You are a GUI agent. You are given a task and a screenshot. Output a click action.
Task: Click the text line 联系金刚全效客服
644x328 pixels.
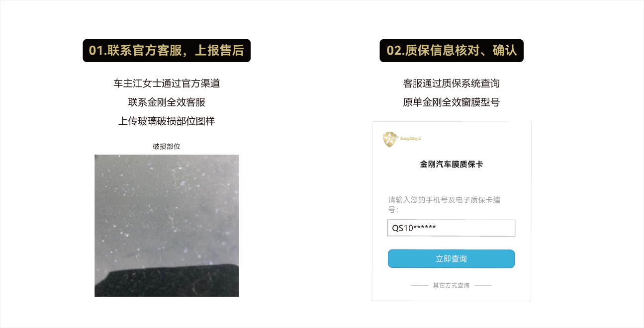[167, 102]
